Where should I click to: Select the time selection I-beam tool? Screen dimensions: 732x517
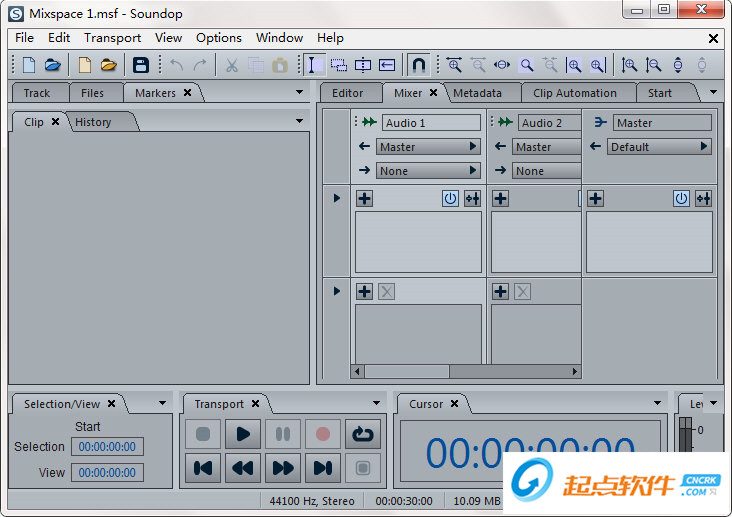tap(313, 65)
